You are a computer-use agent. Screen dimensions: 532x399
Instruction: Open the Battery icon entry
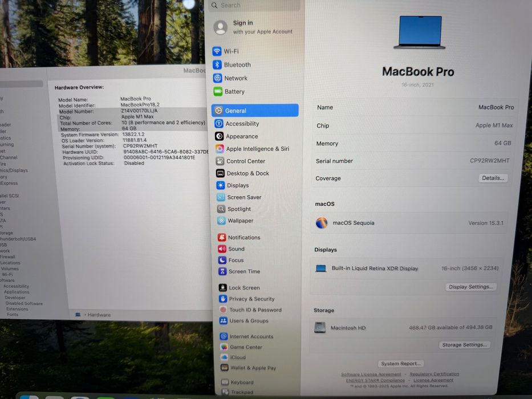click(218, 92)
